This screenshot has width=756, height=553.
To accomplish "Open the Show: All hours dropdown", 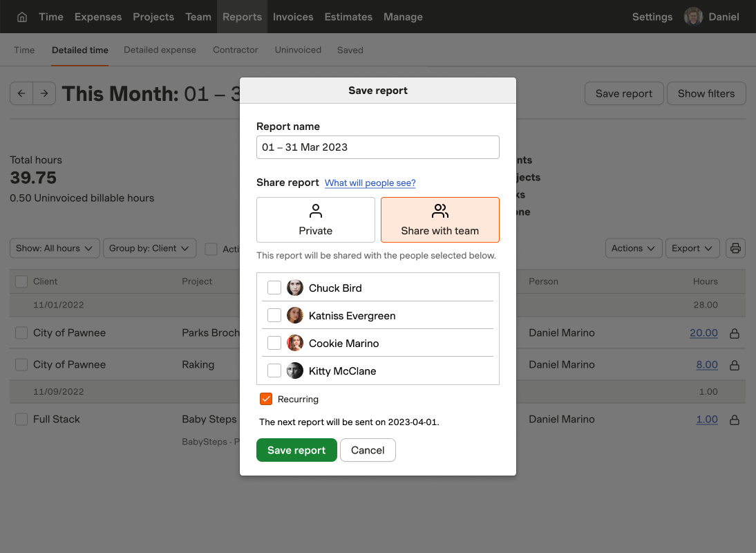I will pyautogui.click(x=55, y=249).
